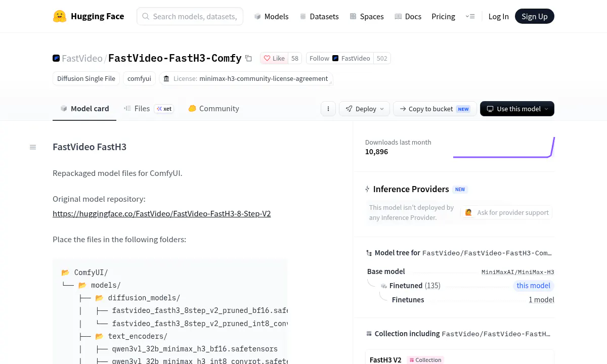Open the FastVideo-FastH3-8-Step-V2 repository link
Screen dimensions: 607x364
[162, 213]
